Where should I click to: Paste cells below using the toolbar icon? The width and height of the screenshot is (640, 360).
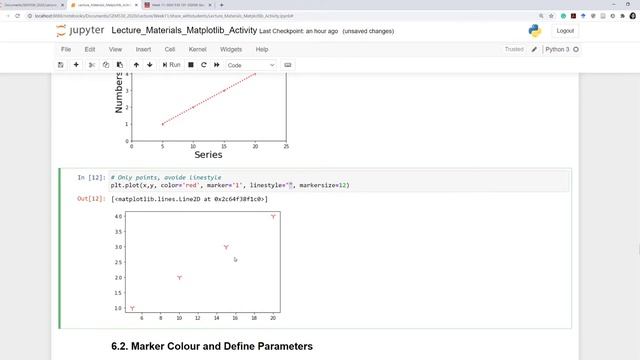(120, 65)
